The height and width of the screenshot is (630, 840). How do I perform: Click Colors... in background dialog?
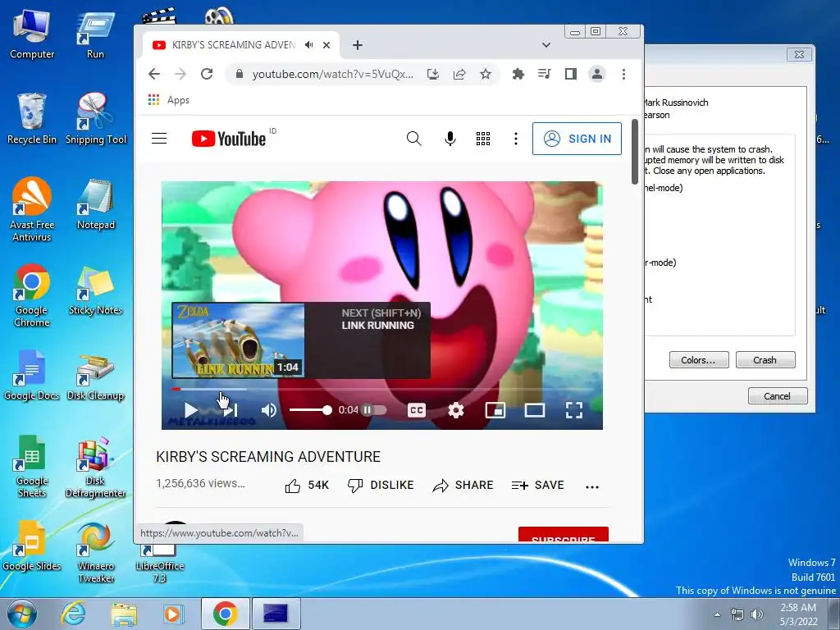coord(699,360)
